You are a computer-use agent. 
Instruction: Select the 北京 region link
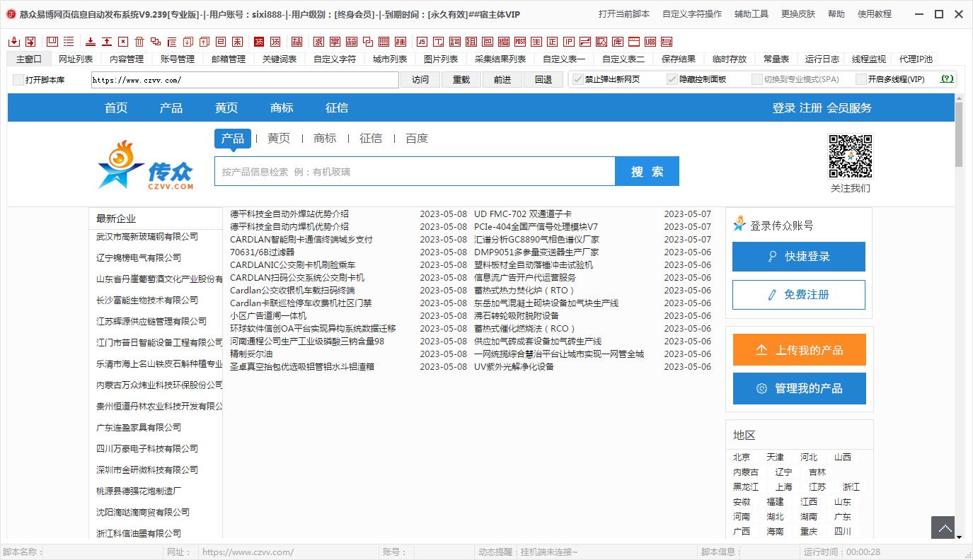pos(742,457)
